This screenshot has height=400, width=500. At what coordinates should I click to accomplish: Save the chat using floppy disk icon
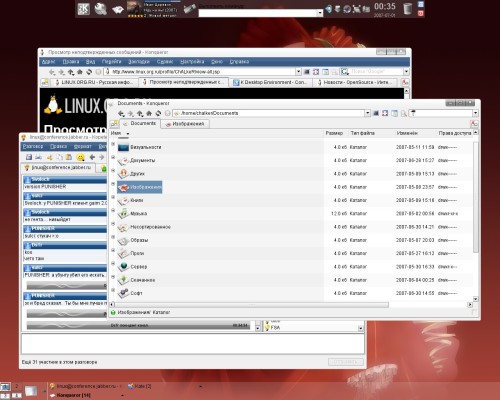click(29, 157)
